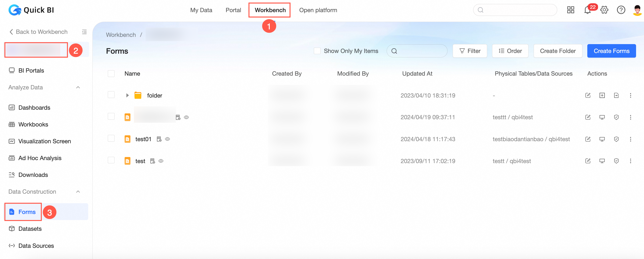Open Dashboards in the sidebar
This screenshot has height=259, width=644.
coord(34,108)
